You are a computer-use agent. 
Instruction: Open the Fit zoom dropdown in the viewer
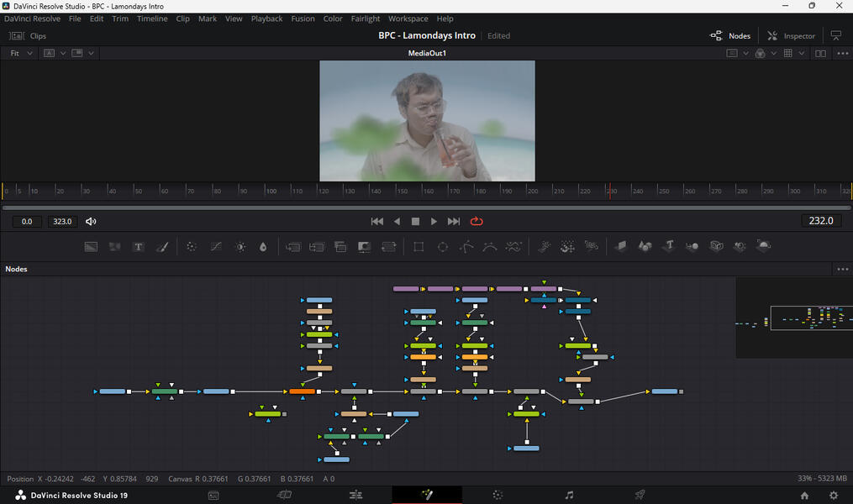coord(18,53)
